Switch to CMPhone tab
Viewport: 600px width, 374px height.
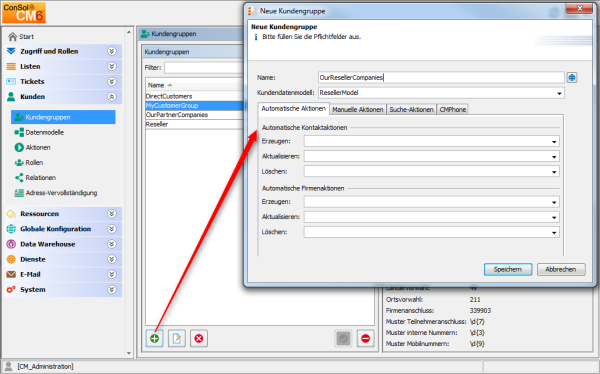coord(453,109)
